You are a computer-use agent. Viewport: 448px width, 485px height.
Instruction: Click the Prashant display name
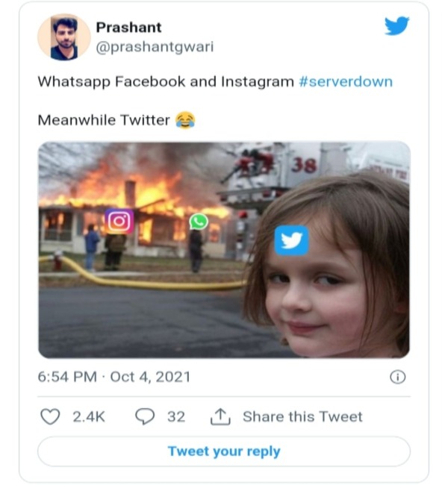pyautogui.click(x=128, y=28)
